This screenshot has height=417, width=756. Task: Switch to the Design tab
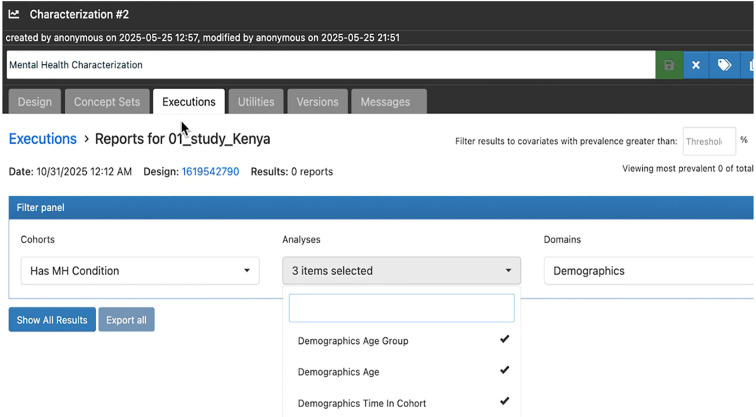coord(35,102)
